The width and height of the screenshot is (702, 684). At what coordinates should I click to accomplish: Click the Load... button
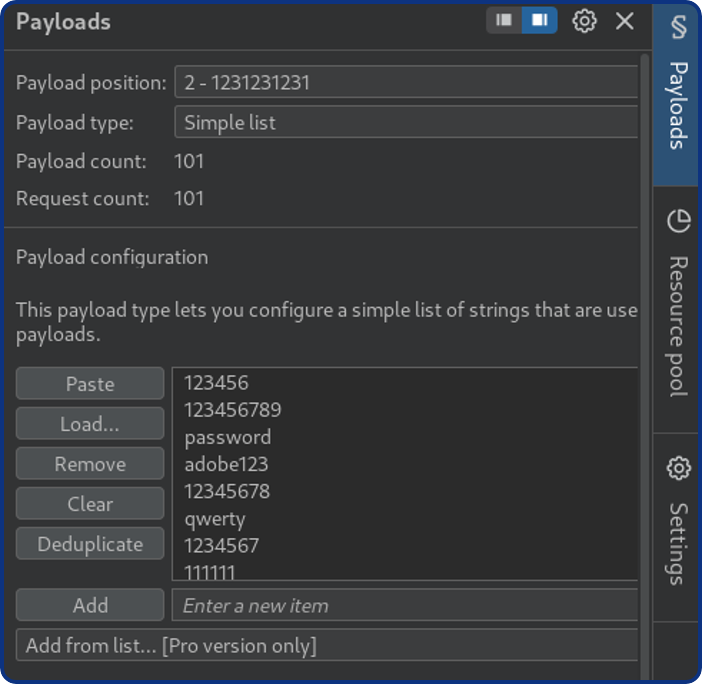tap(90, 423)
